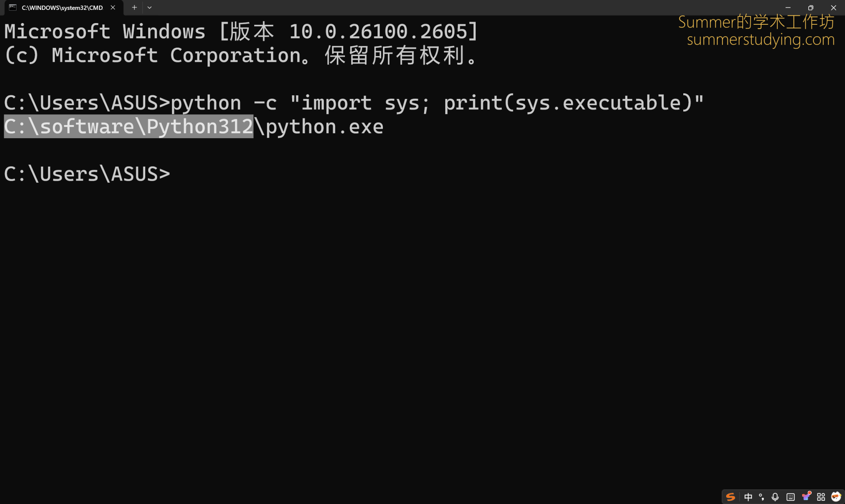Expand the new tab profile chooser arrow

click(x=149, y=7)
